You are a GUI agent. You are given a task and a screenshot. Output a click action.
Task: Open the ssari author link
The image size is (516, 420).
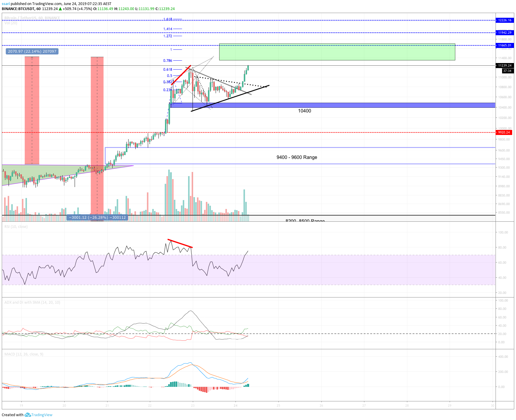pyautogui.click(x=6, y=4)
